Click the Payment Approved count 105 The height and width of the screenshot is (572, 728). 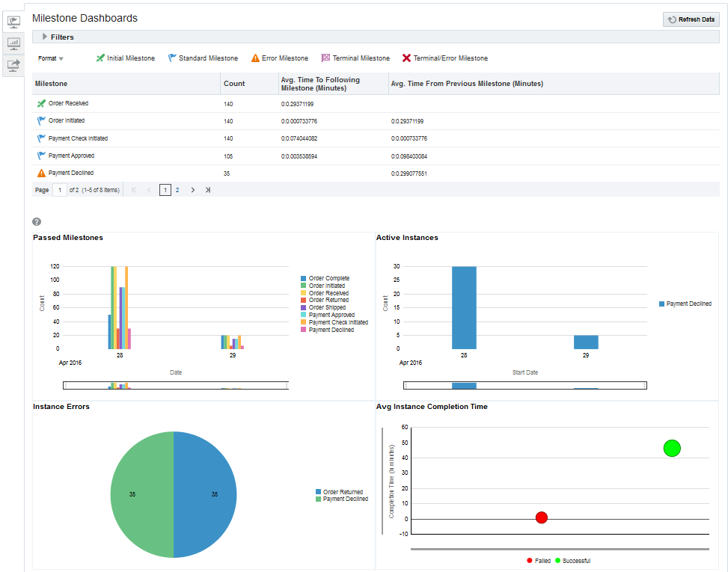point(228,156)
